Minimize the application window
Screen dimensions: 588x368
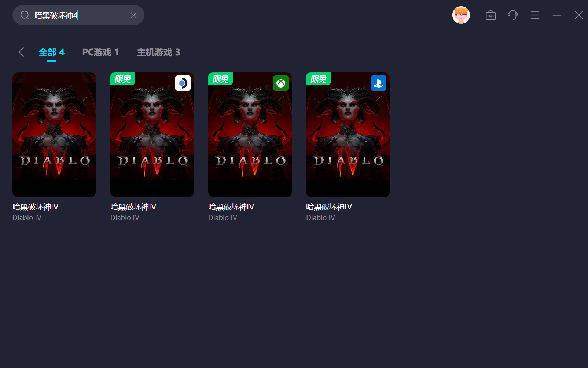556,15
